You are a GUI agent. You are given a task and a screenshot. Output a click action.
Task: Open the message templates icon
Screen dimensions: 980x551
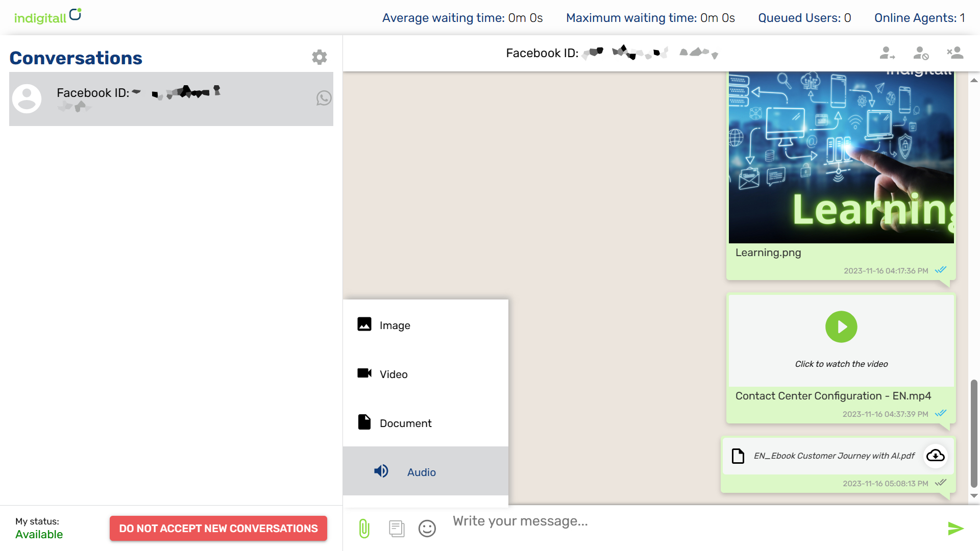coord(397,529)
